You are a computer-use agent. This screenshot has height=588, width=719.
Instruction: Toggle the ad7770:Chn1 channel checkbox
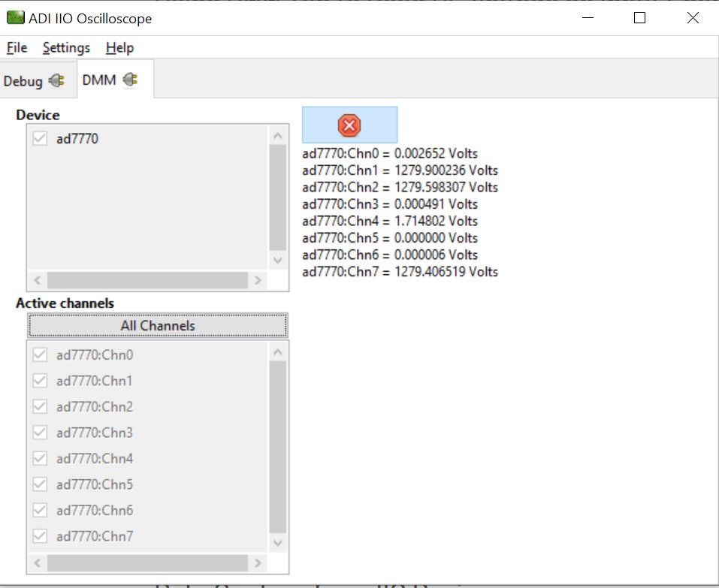pyautogui.click(x=40, y=381)
